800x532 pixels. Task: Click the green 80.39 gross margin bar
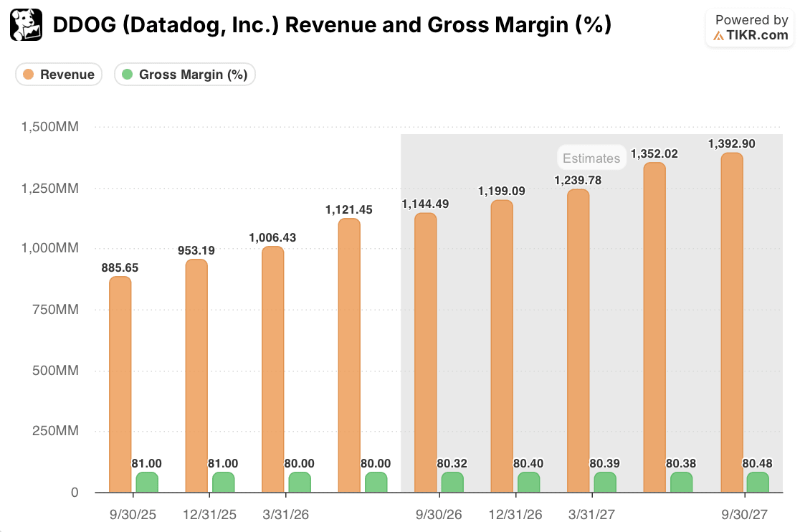pos(605,483)
